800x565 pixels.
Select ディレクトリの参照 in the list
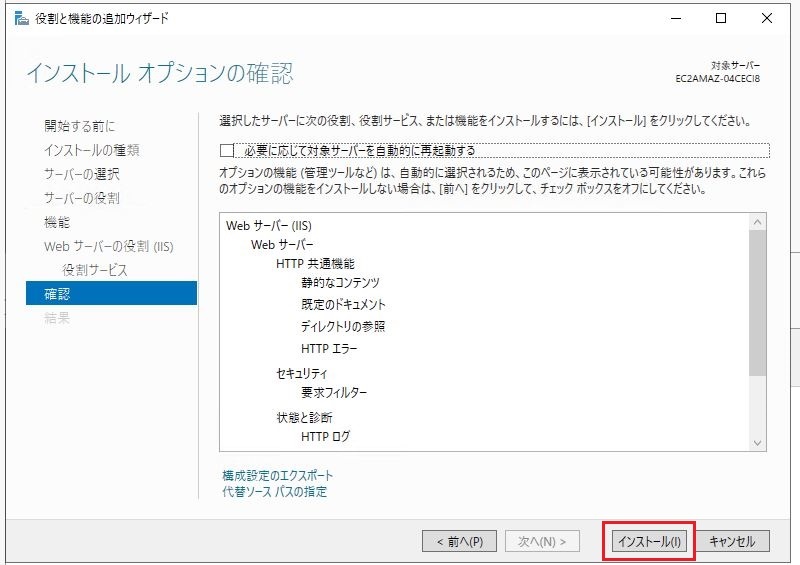coord(343,327)
